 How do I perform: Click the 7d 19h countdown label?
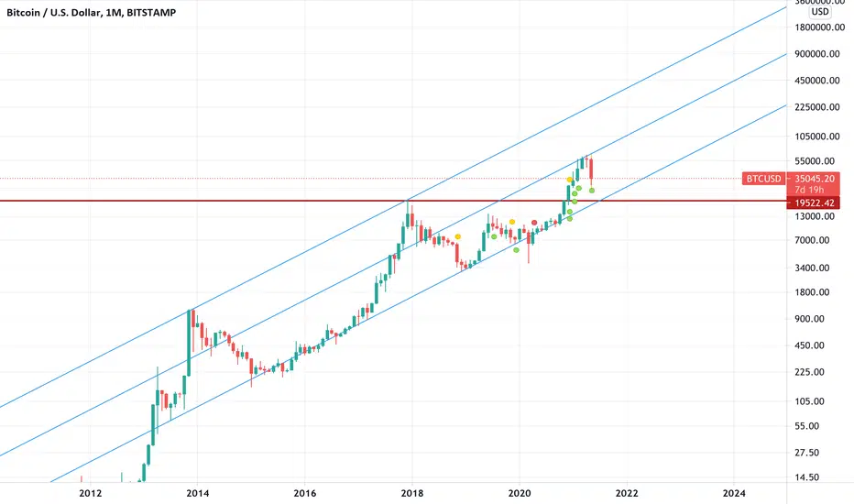809,190
